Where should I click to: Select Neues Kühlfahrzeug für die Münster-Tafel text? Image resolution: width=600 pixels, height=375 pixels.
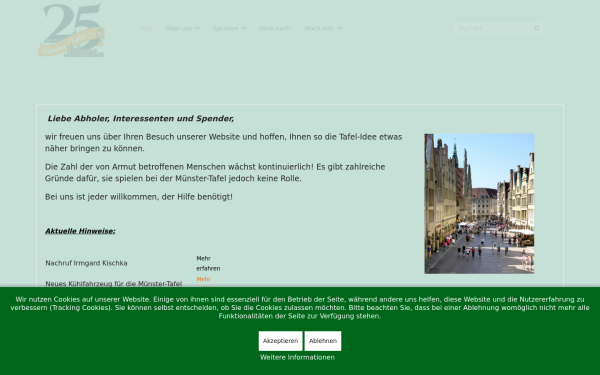coord(114,284)
